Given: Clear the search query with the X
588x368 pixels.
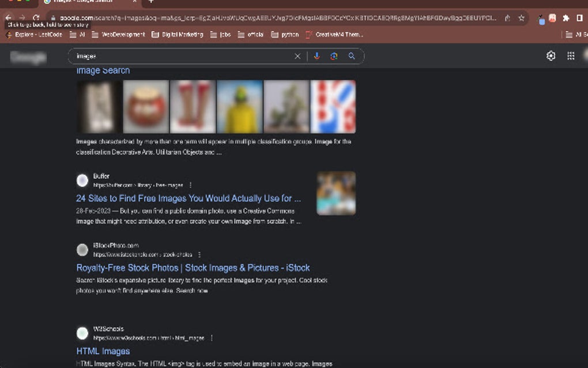Looking at the screenshot, I should [297, 56].
